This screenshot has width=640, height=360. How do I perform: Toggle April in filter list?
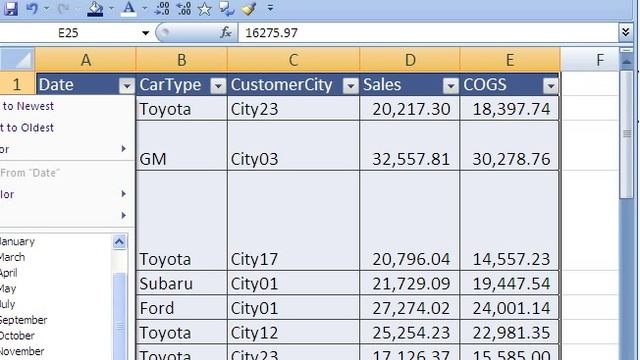point(9,273)
